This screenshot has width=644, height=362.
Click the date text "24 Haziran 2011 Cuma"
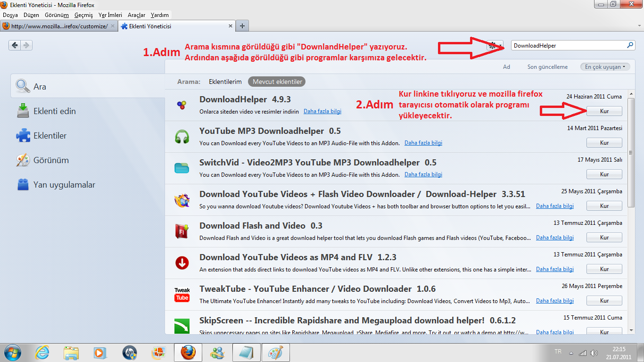click(x=594, y=97)
